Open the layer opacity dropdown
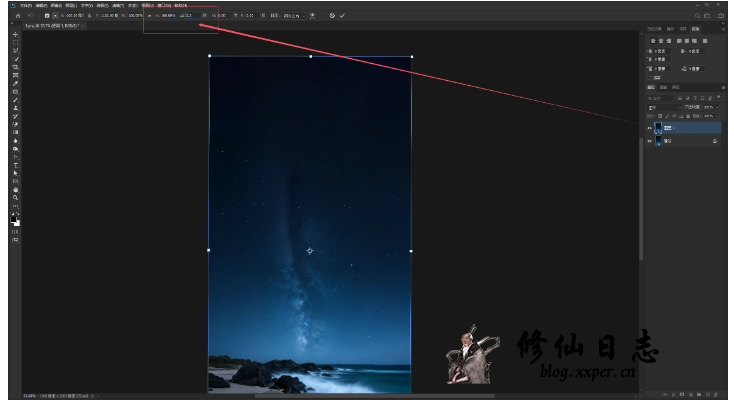 (x=709, y=107)
